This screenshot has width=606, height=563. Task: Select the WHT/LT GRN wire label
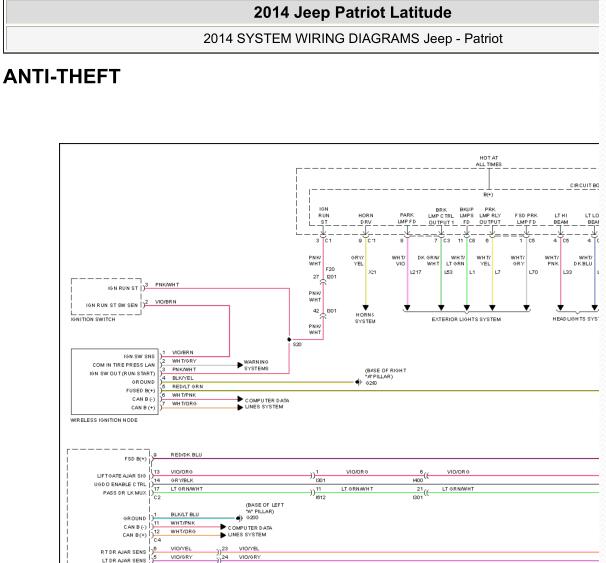click(456, 261)
